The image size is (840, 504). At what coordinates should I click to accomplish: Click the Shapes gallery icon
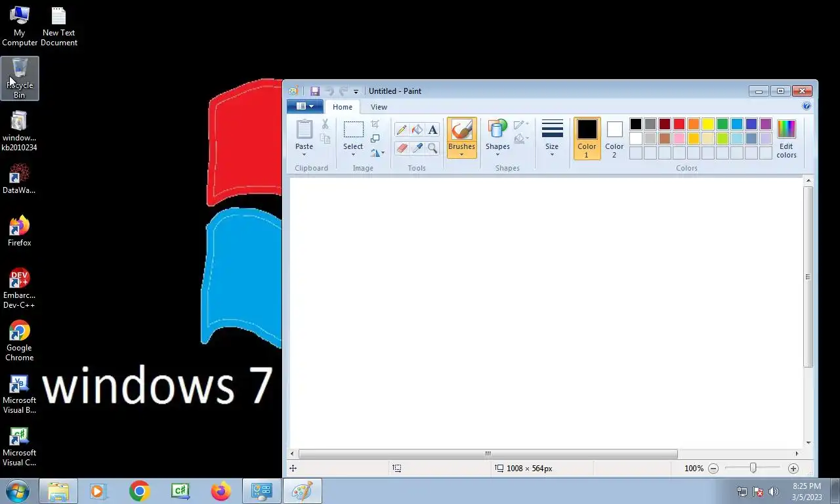(x=497, y=129)
